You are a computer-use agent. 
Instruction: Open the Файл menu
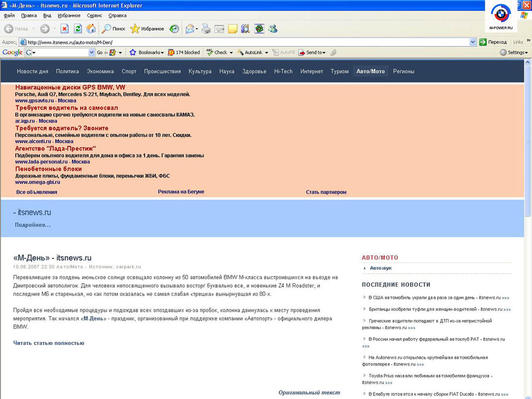[9, 16]
